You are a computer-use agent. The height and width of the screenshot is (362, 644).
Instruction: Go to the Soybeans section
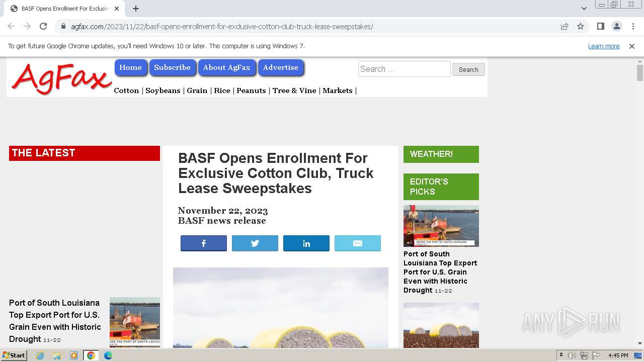coord(163,90)
